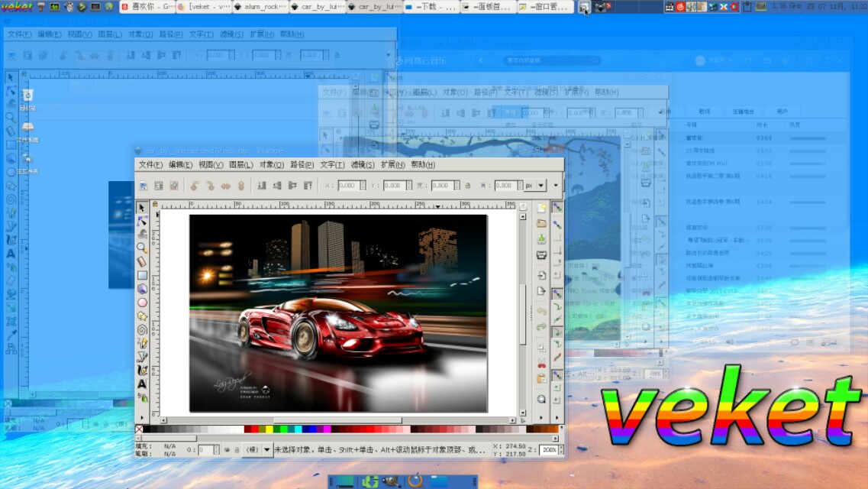Viewport: 868px width, 489px height.
Task: Select the Calligraphy tool
Action: click(x=142, y=370)
